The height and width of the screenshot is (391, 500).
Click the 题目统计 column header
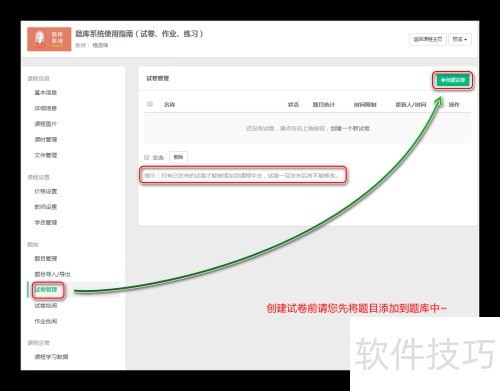(x=323, y=105)
